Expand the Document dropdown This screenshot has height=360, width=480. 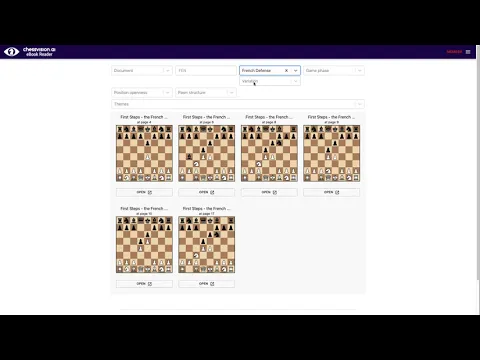point(142,71)
